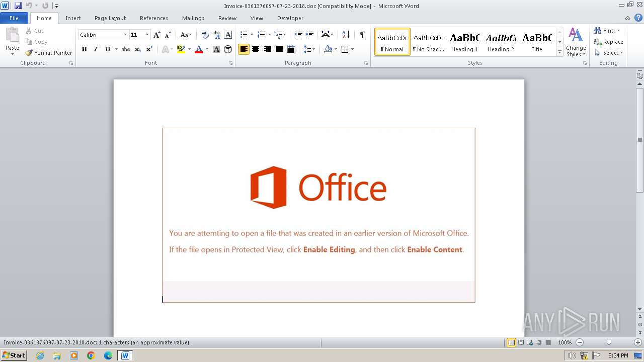Expand the Styles gallery

click(x=559, y=52)
